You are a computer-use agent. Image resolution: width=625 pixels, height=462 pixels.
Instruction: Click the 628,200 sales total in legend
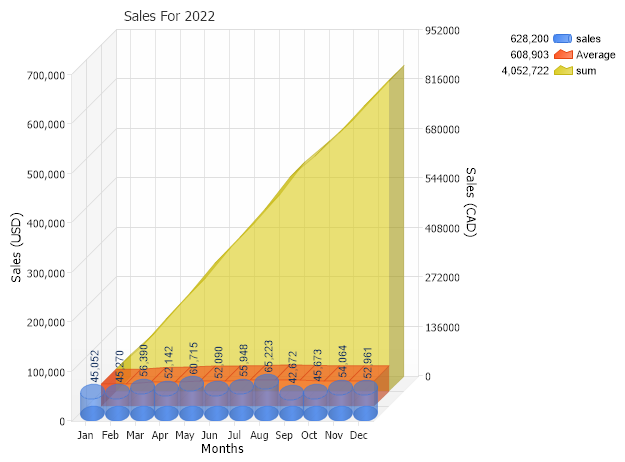click(x=532, y=38)
